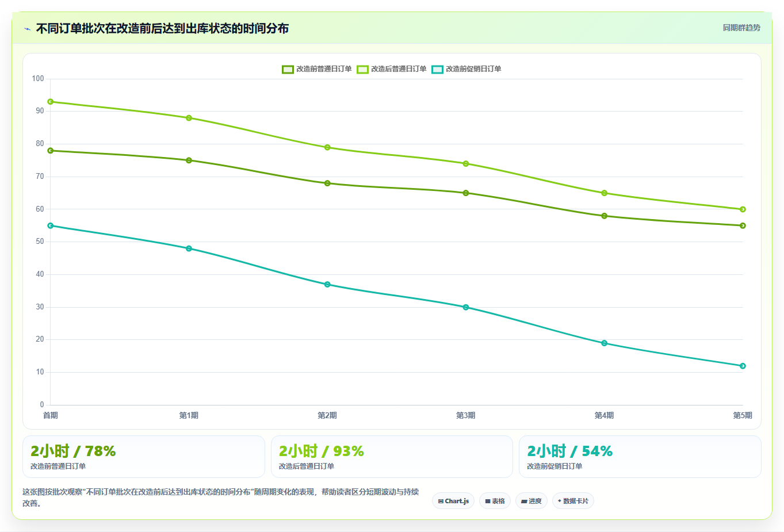The image size is (784, 532).
Task: Select the 改造前促销日订单 point at 第1期 (48)
Action: [189, 248]
